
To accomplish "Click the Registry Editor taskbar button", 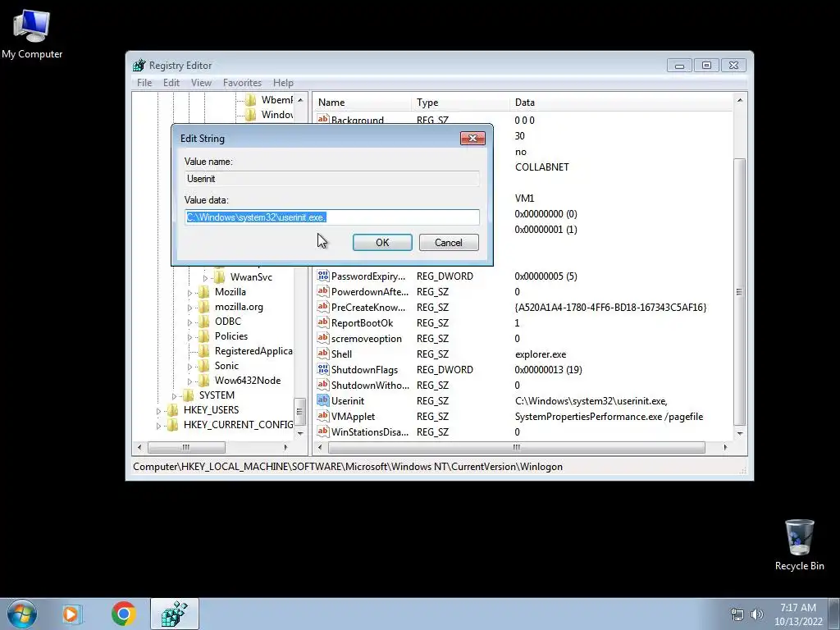I will coord(175,614).
